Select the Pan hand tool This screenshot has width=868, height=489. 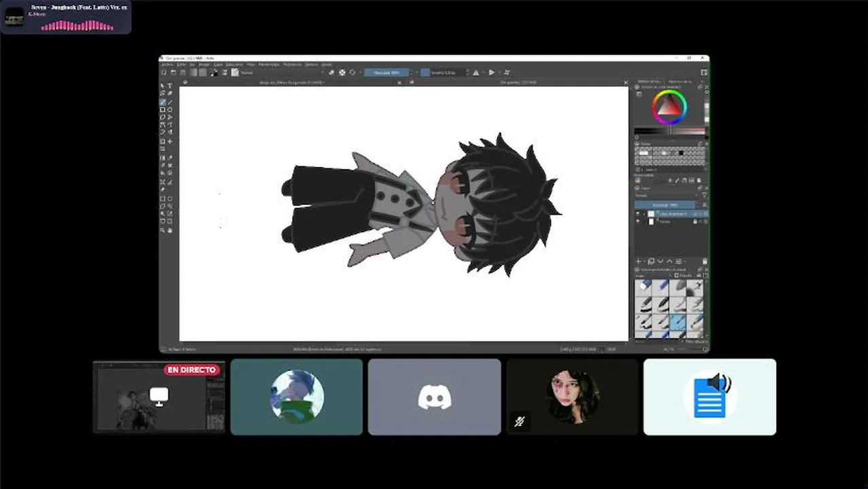pos(170,230)
